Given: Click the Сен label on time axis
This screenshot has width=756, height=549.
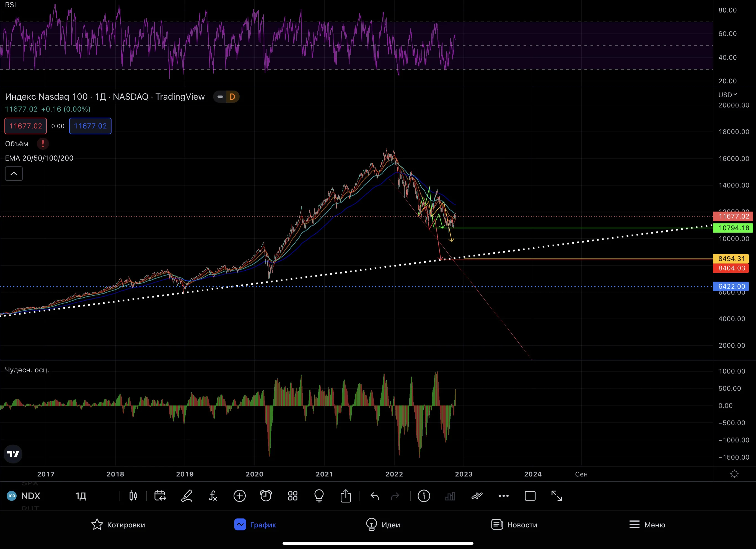Looking at the screenshot, I should coord(581,474).
